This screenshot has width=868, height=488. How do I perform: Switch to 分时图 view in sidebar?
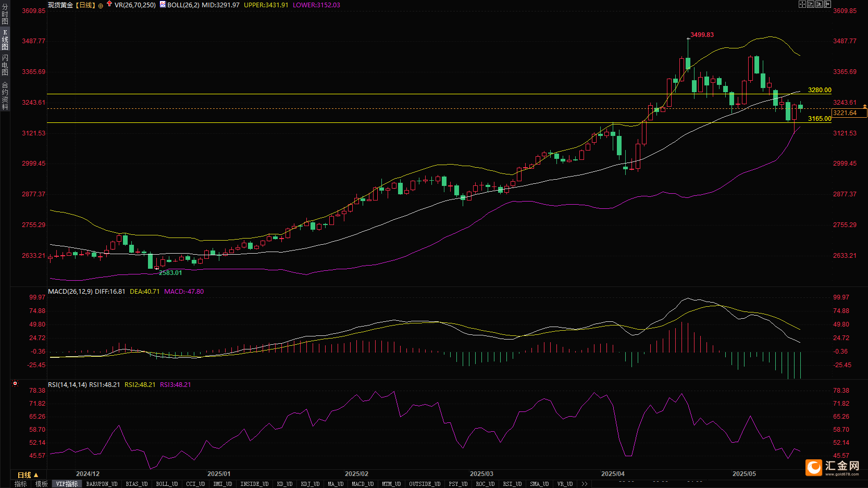[5, 14]
